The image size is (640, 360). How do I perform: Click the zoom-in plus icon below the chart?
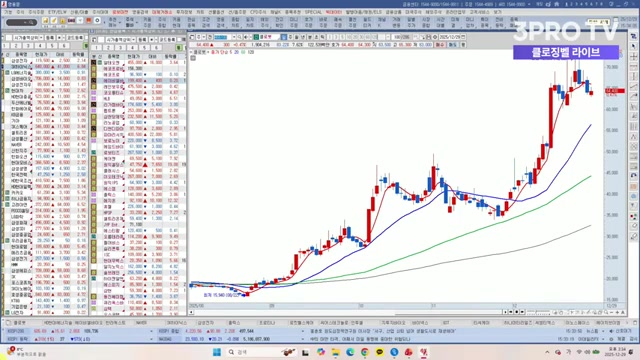617,312
